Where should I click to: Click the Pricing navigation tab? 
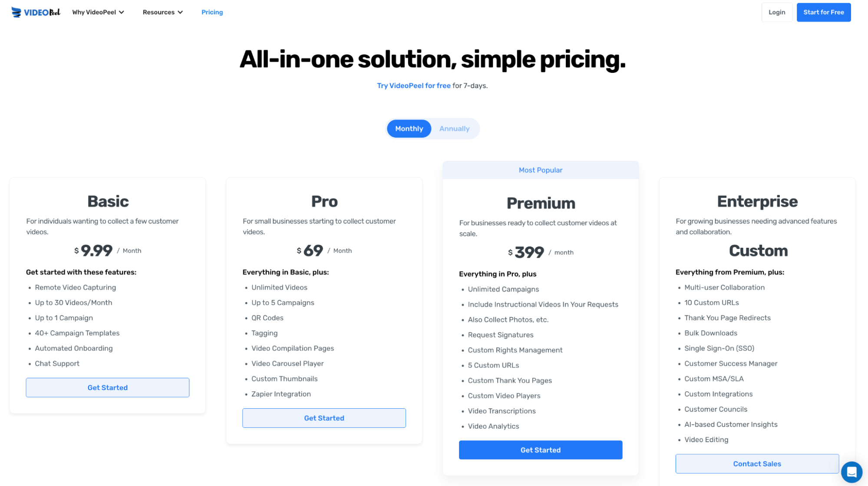tap(211, 12)
